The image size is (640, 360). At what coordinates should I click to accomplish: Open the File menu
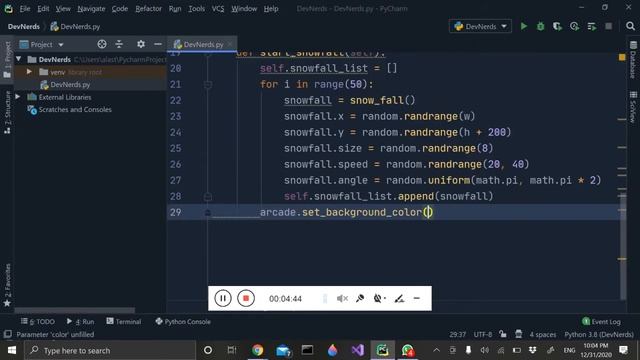point(24,9)
